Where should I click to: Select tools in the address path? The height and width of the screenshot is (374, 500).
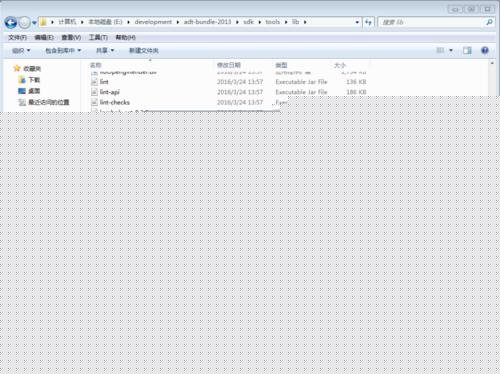tap(272, 22)
